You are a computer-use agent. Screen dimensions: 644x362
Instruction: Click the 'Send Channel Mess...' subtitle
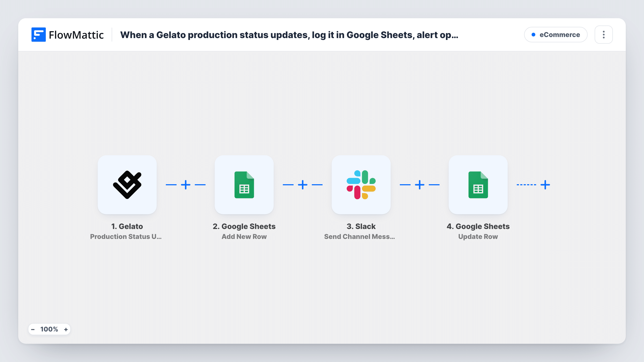(x=360, y=237)
